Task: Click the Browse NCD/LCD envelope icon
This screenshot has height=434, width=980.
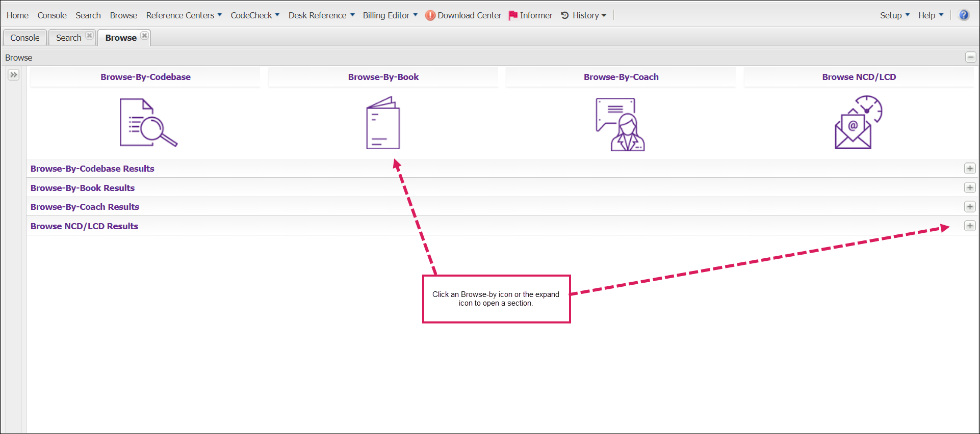Action: [x=858, y=123]
